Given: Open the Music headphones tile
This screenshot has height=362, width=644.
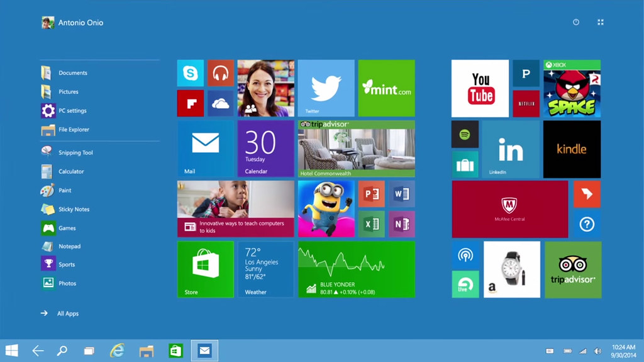Looking at the screenshot, I should coord(221,73).
